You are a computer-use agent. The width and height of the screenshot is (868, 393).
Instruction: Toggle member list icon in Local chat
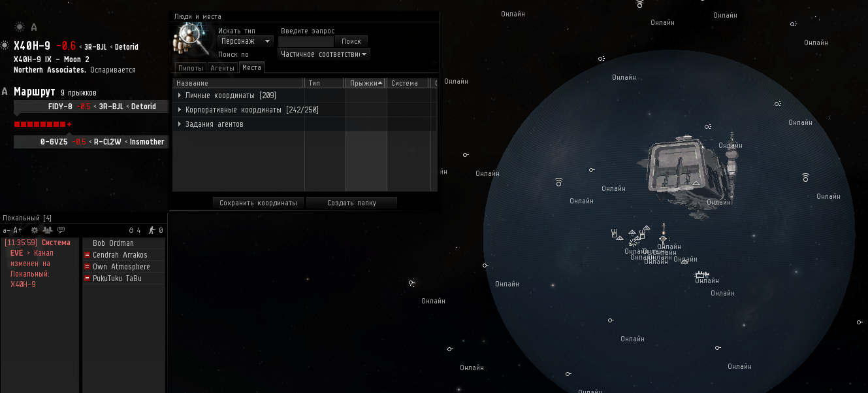47,230
